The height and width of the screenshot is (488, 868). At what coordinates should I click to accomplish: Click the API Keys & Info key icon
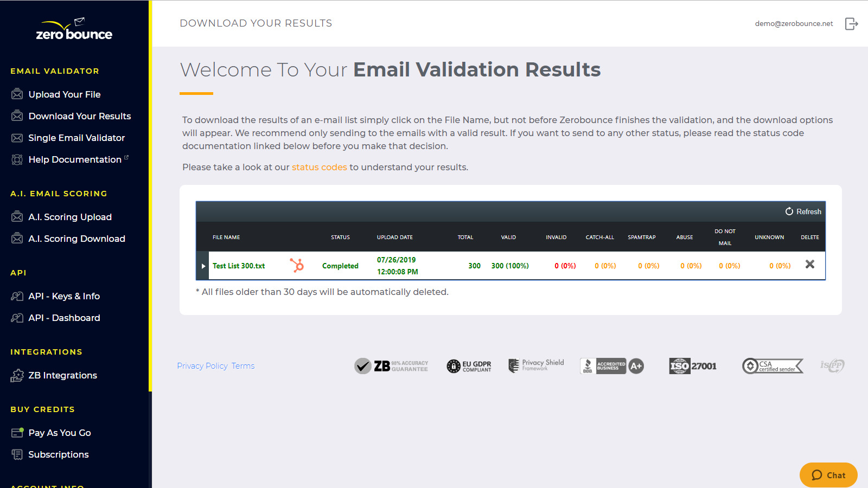pos(17,296)
